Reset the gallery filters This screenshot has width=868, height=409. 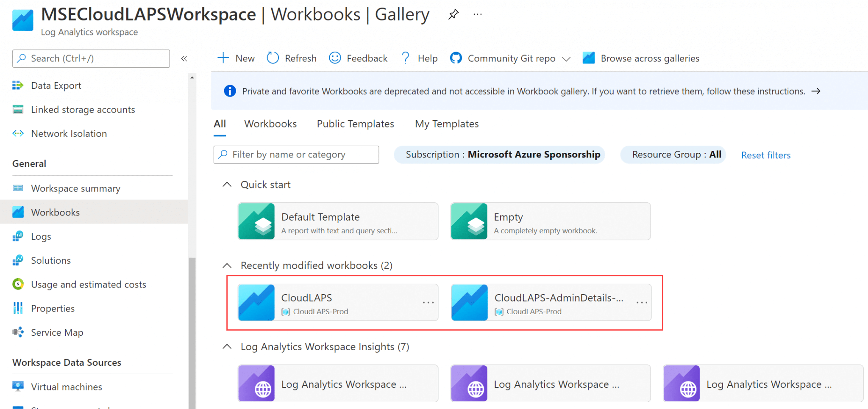tap(765, 155)
